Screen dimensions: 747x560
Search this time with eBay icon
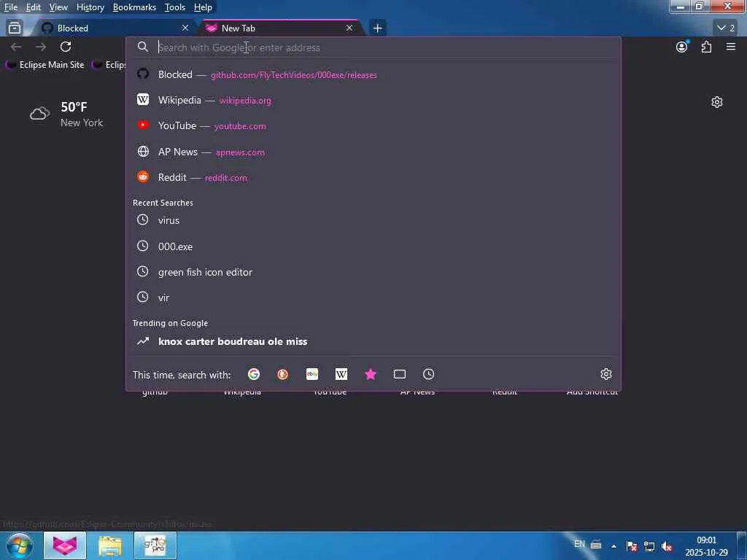pyautogui.click(x=312, y=374)
